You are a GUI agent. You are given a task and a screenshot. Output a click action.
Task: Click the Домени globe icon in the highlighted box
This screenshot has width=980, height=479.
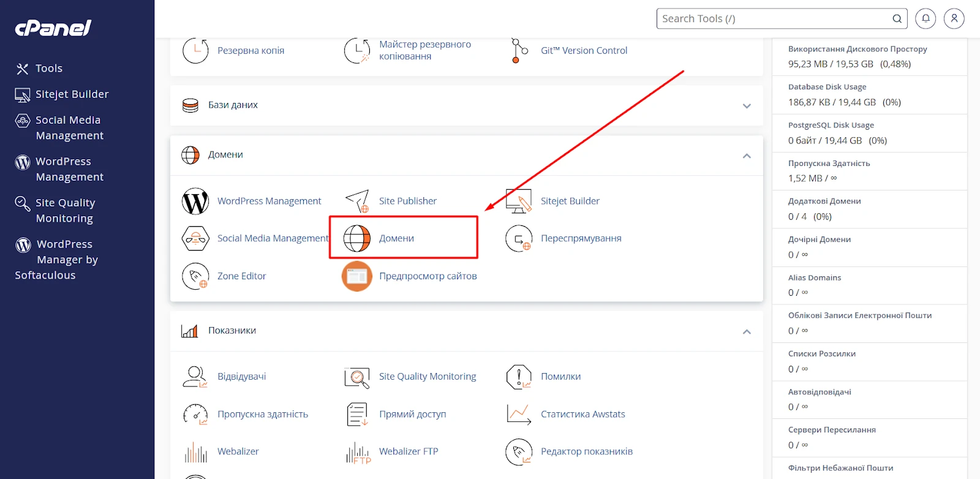click(356, 239)
